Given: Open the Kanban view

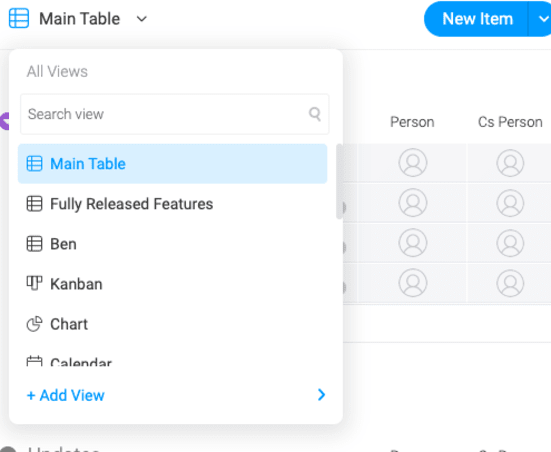Looking at the screenshot, I should (76, 284).
